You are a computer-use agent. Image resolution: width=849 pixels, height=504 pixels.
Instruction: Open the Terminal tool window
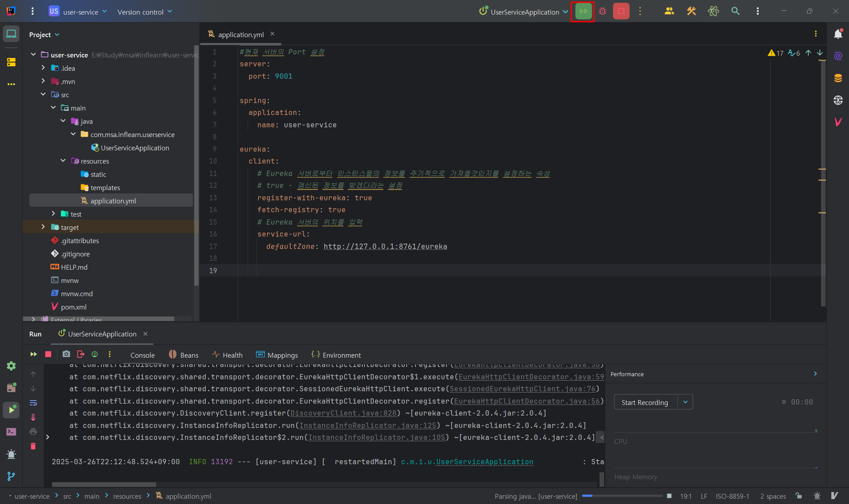pyautogui.click(x=11, y=432)
